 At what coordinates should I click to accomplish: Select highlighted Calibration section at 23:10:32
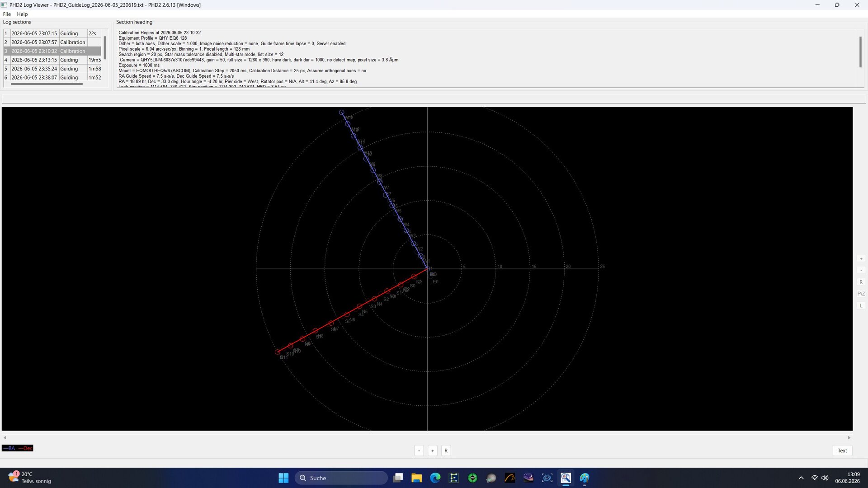[52, 51]
